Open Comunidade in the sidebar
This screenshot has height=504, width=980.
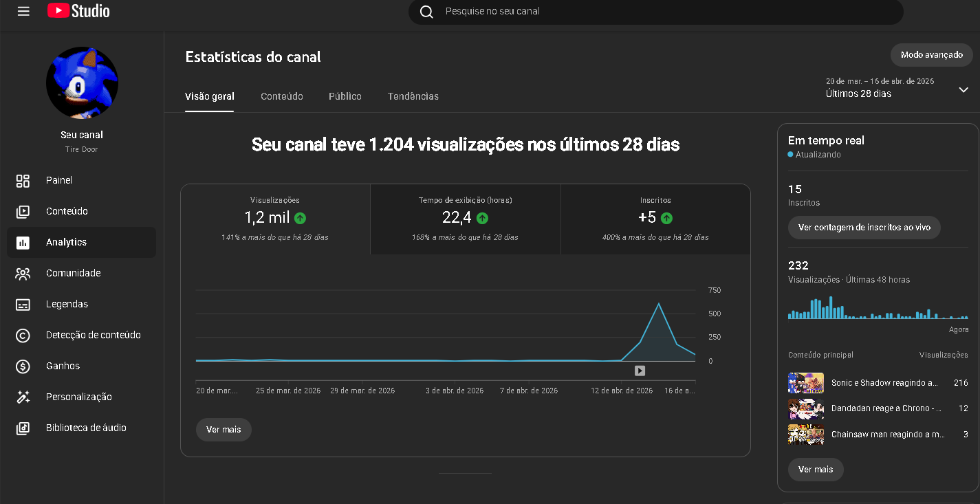tap(82, 273)
